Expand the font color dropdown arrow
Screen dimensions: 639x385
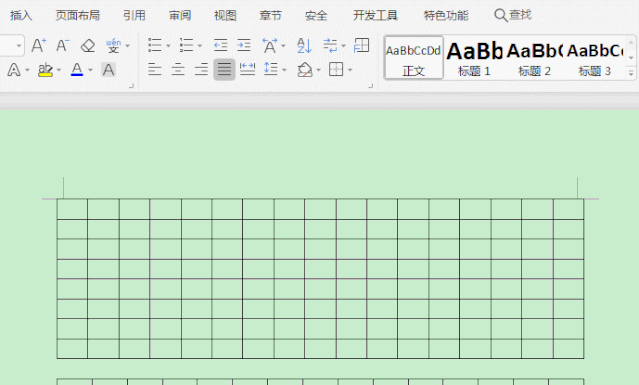click(90, 70)
